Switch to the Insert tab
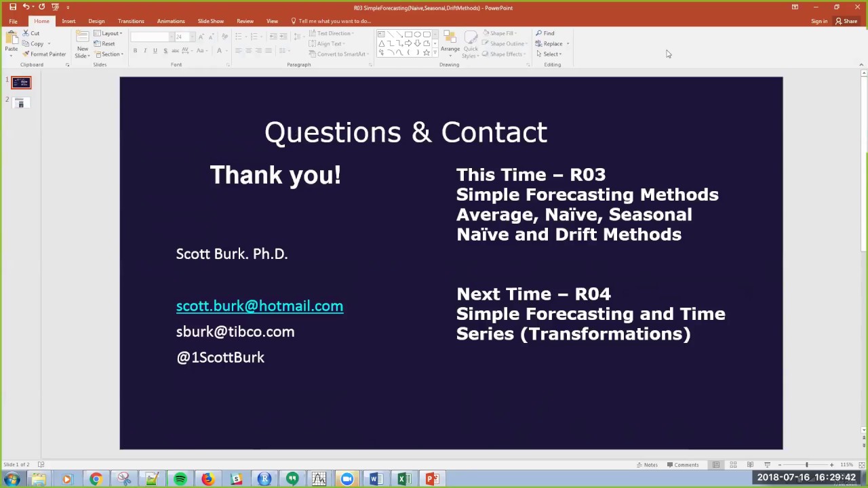The height and width of the screenshot is (488, 868). [x=68, y=21]
